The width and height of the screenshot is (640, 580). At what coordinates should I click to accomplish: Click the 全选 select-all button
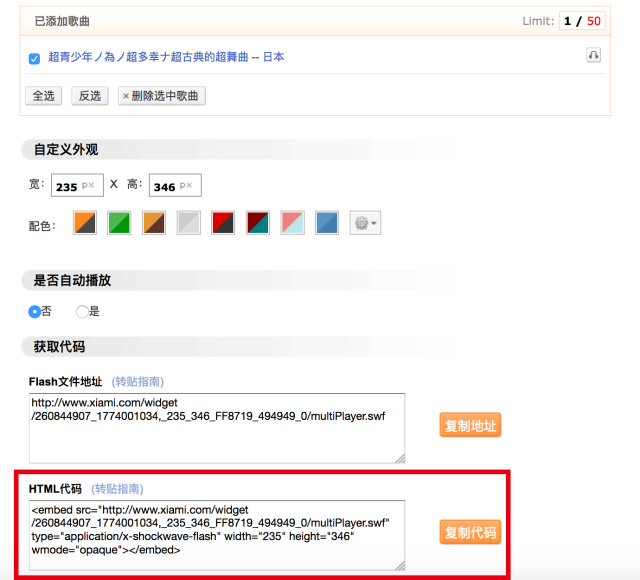point(43,96)
